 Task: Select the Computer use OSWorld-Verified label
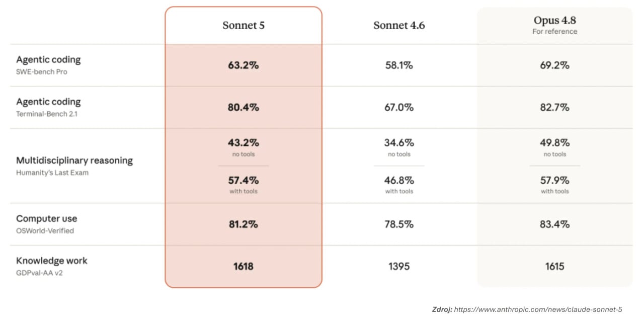46,224
